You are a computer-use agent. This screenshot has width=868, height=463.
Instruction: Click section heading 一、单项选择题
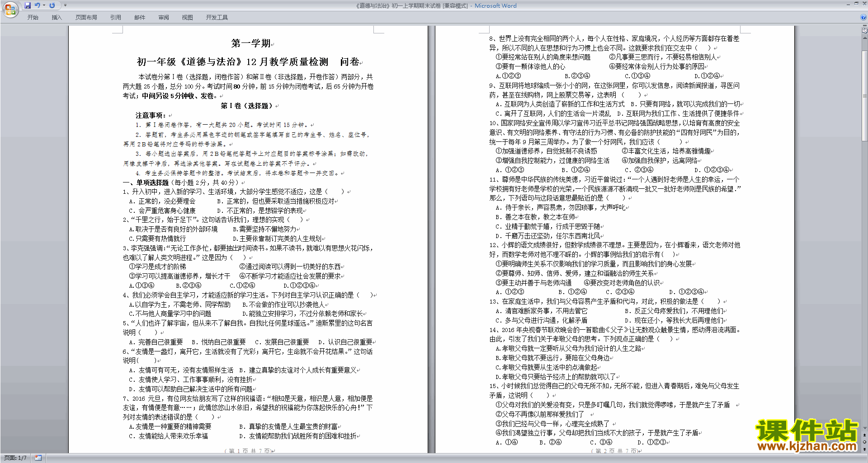[x=146, y=182]
